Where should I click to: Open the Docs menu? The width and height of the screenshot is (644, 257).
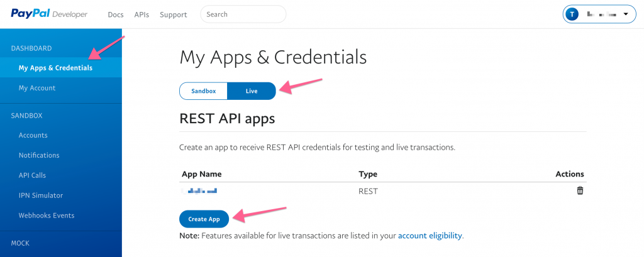pyautogui.click(x=115, y=14)
